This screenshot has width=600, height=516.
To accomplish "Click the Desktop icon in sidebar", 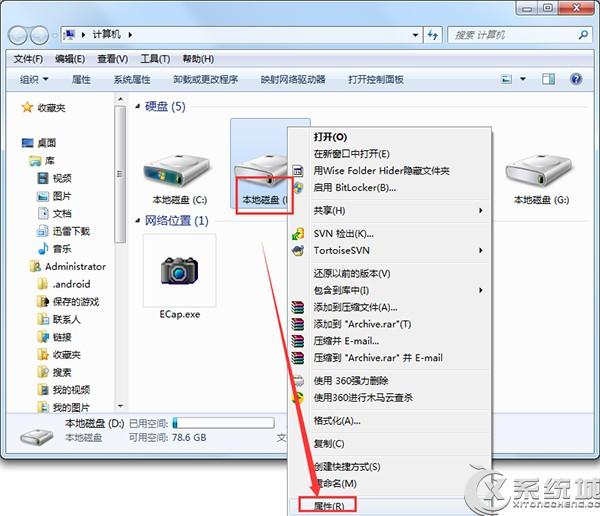I will (28, 143).
